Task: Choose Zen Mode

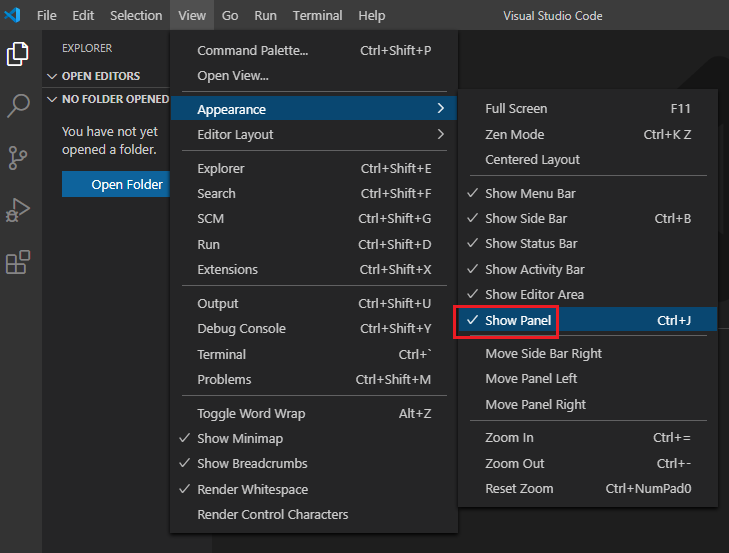Action: (588, 134)
